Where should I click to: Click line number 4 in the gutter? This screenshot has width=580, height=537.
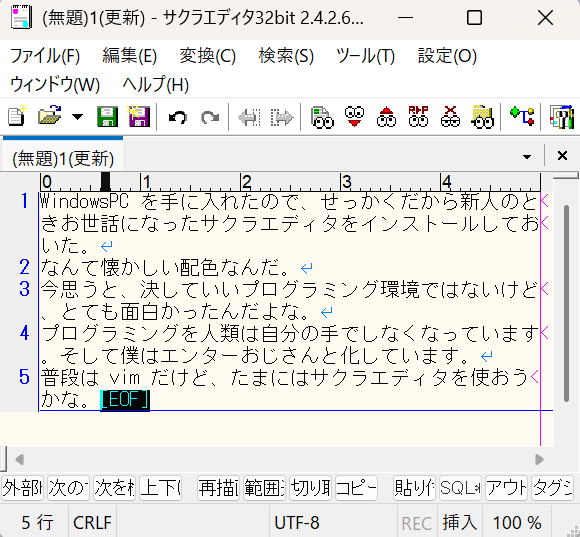pos(24,333)
